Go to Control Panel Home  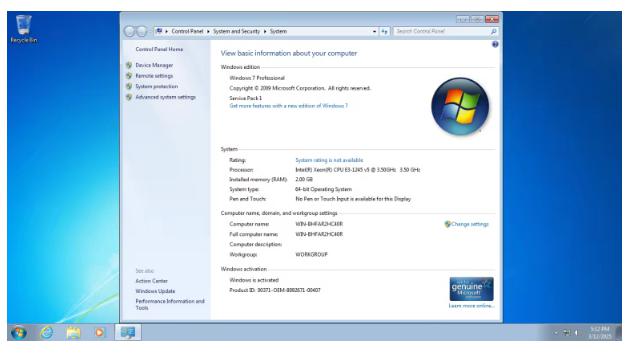tap(159, 49)
